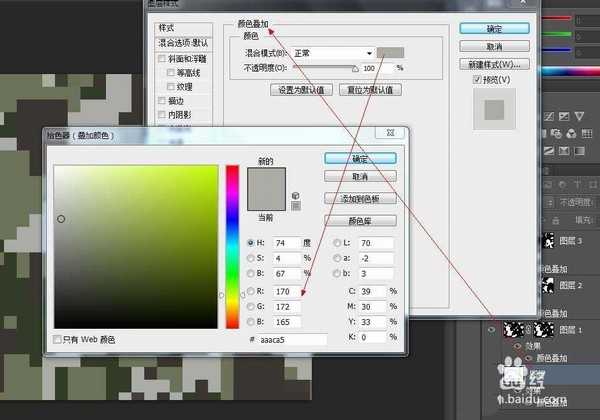Click the 添加到色板 button
Screen dimensions: 600x420
click(x=360, y=199)
